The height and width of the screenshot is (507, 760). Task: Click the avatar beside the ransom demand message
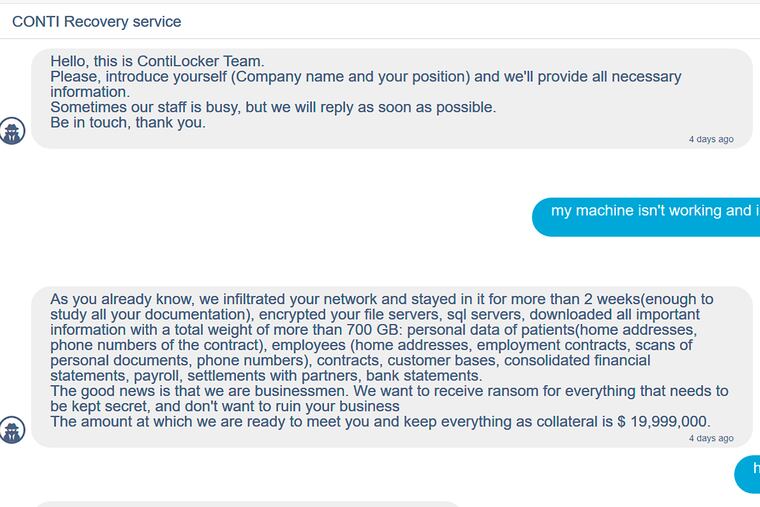[12, 429]
